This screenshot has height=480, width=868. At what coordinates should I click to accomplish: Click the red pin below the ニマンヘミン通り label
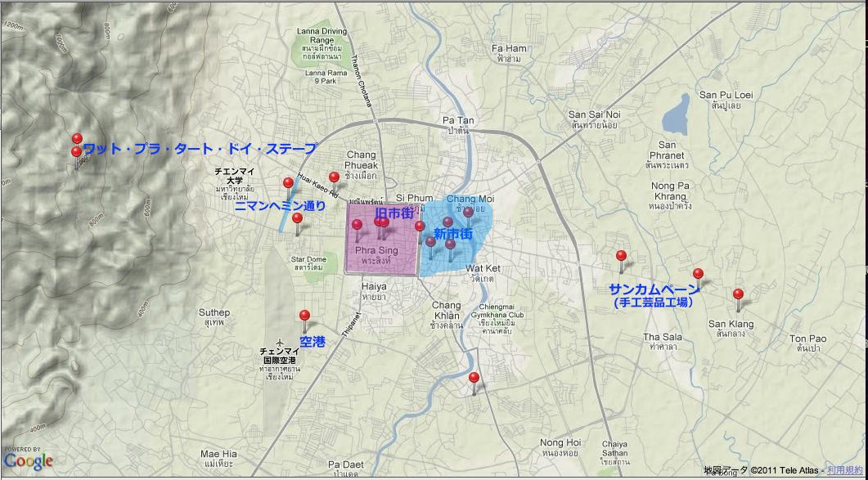click(x=298, y=219)
